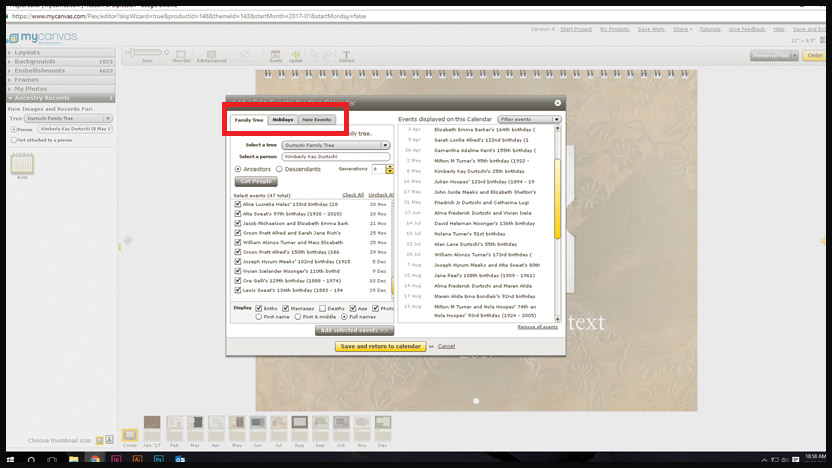
Task: Open File Explorer from taskbar
Action: point(73,460)
